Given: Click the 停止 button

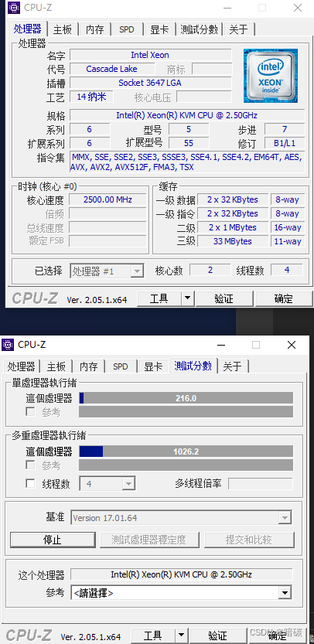Looking at the screenshot, I should [x=53, y=540].
